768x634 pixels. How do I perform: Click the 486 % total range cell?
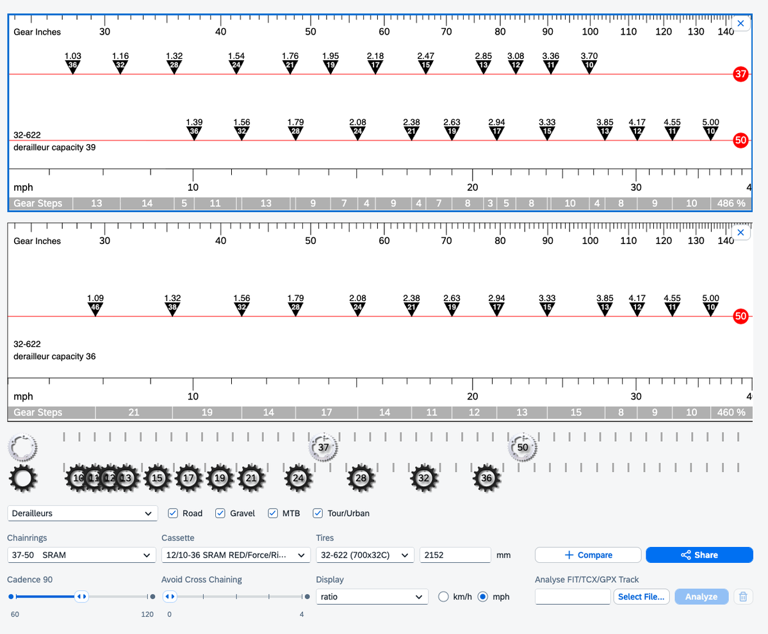(x=731, y=203)
